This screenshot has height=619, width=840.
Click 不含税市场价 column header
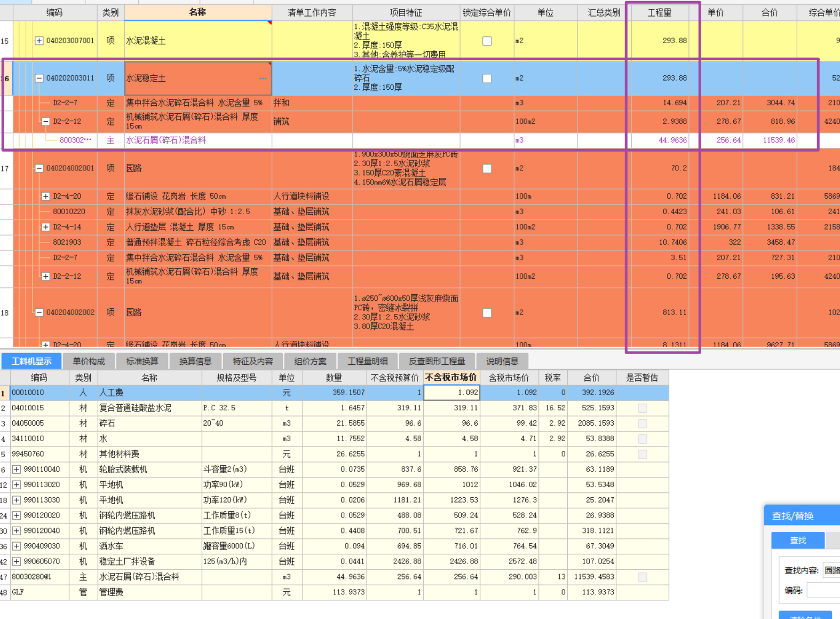click(x=451, y=378)
